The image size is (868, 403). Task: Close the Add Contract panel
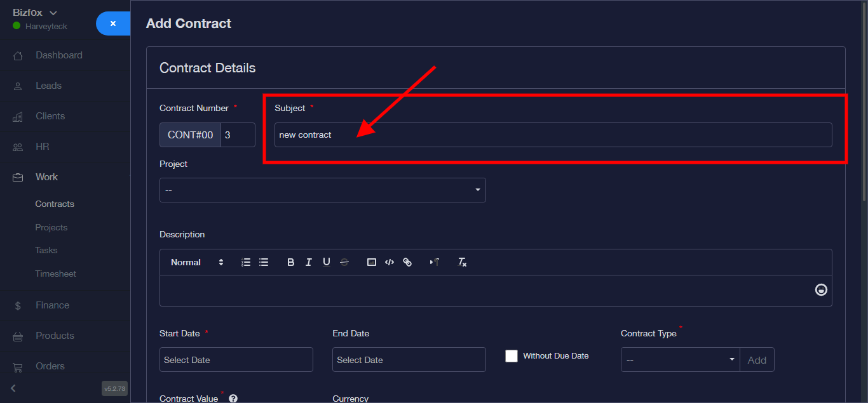point(113,23)
